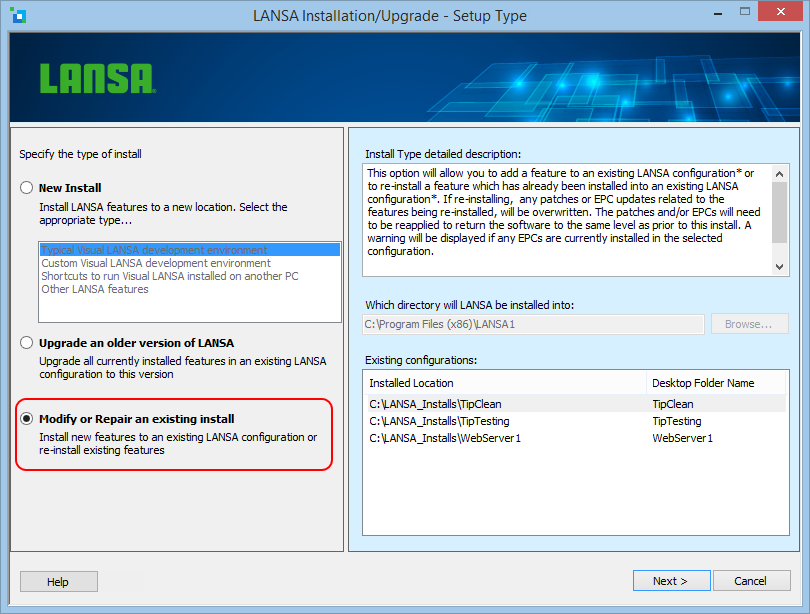The height and width of the screenshot is (614, 810).
Task: Click the install type description text box
Action: coord(567,219)
